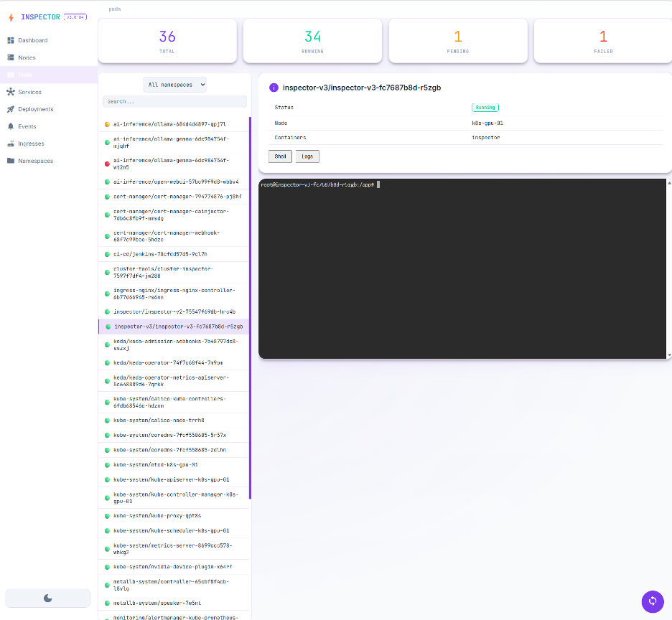Select Namespaces in the sidebar
Image resolution: width=672 pixels, height=620 pixels.
[x=49, y=161]
